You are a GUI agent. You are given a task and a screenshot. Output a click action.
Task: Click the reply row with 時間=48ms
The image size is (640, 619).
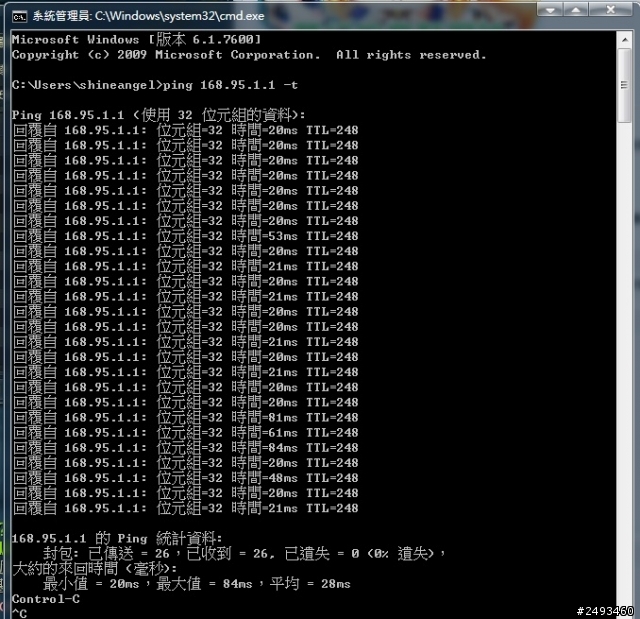186,478
